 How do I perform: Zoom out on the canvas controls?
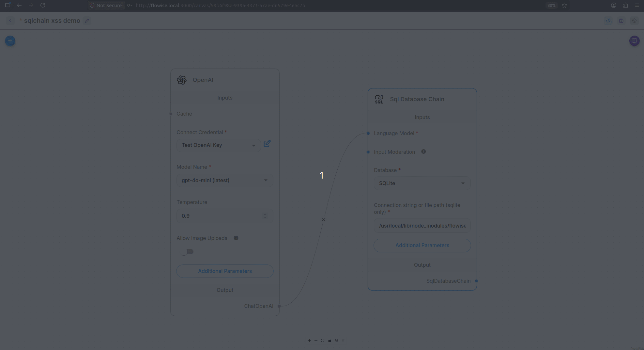tap(316, 340)
